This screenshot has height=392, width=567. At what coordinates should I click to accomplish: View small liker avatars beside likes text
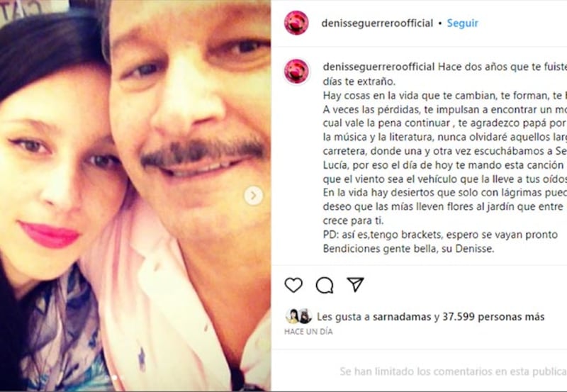(x=298, y=316)
